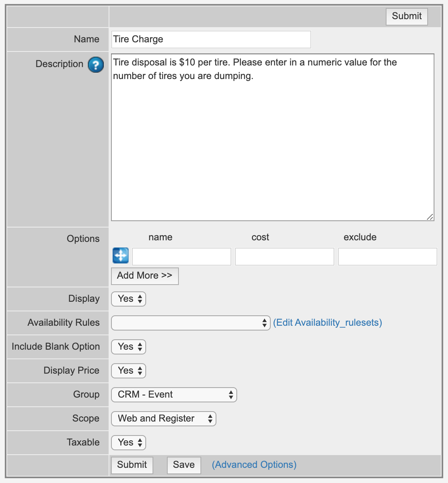The image size is (448, 483).
Task: Expand the Group dropdown showing CRM - Event
Action: 174,395
